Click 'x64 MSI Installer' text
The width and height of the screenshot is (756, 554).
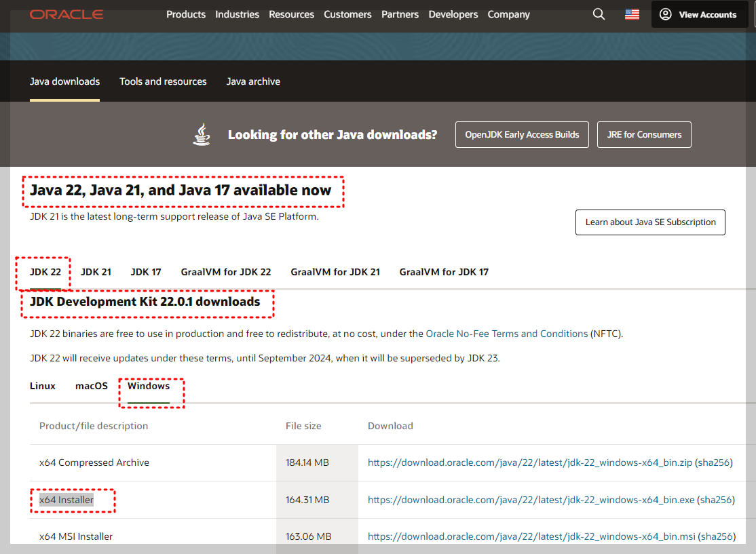(x=76, y=536)
